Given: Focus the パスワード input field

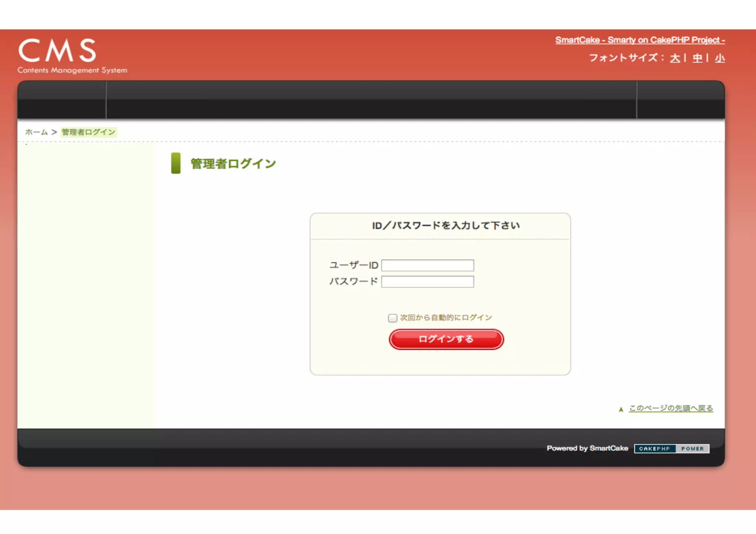Looking at the screenshot, I should pos(427,282).
